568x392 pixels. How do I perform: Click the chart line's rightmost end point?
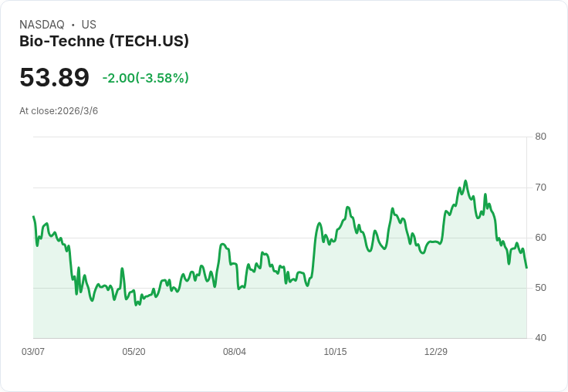click(526, 268)
